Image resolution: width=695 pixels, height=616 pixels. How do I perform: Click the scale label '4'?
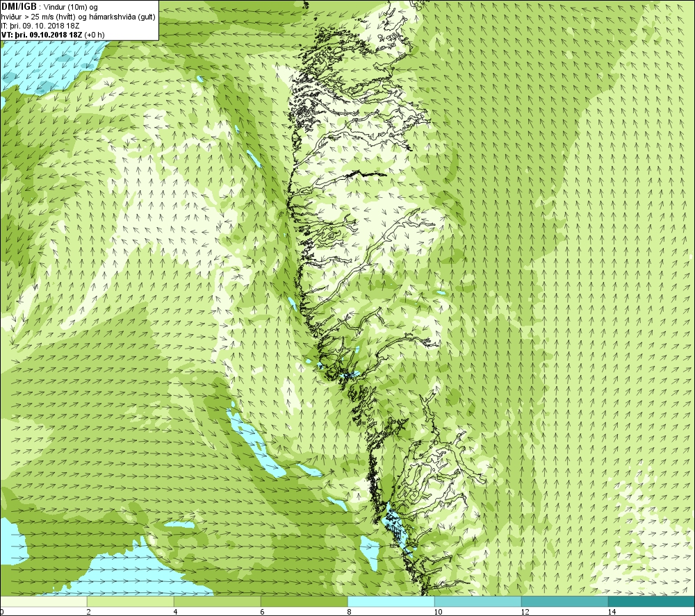(176, 612)
